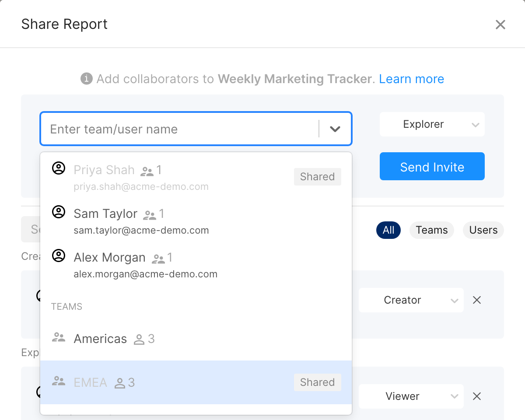Toggle the team/user name dropdown chevron
This screenshot has height=420, width=525.
[335, 129]
